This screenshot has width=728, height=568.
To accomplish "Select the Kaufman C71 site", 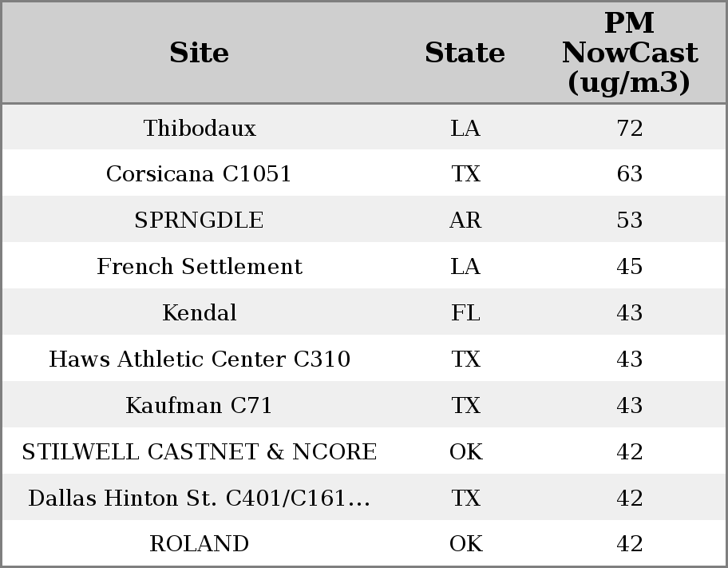I will click(200, 406).
